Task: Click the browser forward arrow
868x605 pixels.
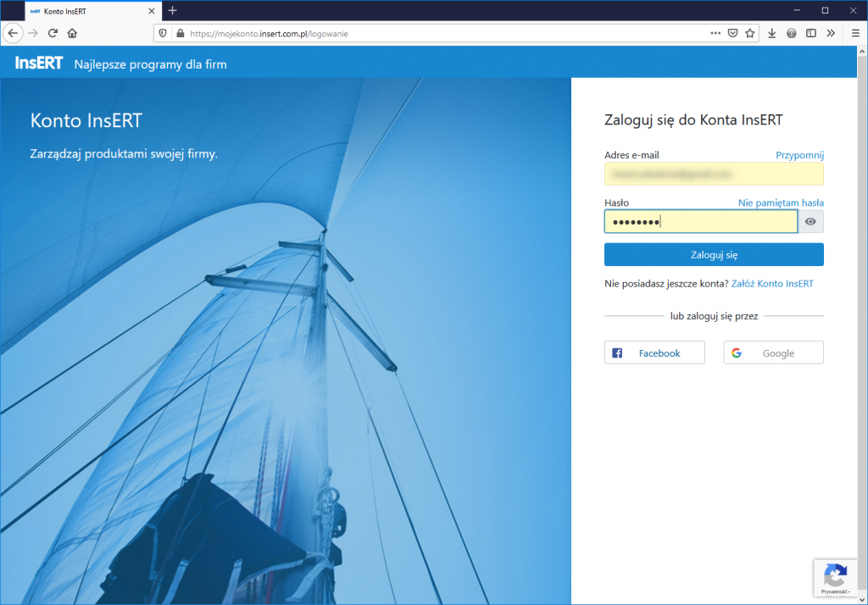Action: (33, 33)
